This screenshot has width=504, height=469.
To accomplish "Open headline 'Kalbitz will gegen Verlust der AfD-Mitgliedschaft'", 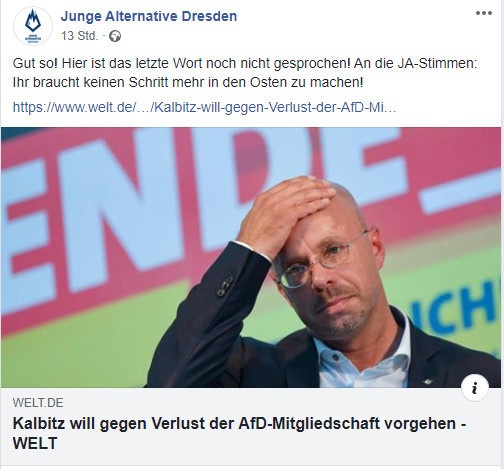I will [x=234, y=424].
